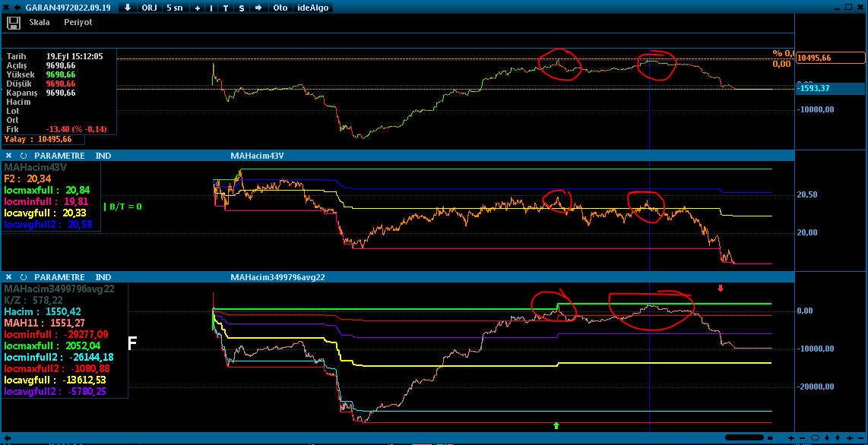Click the oval reset icon in bottom bar
868x445 pixels.
click(x=815, y=438)
